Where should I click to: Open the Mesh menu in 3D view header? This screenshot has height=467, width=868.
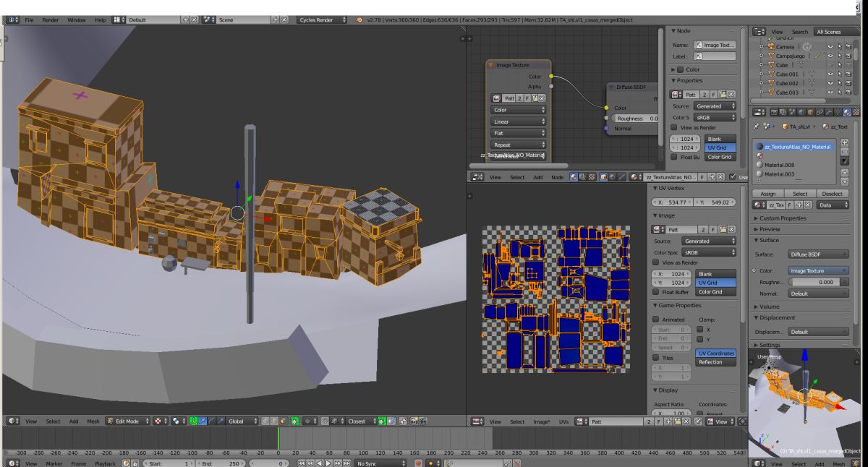(93, 421)
